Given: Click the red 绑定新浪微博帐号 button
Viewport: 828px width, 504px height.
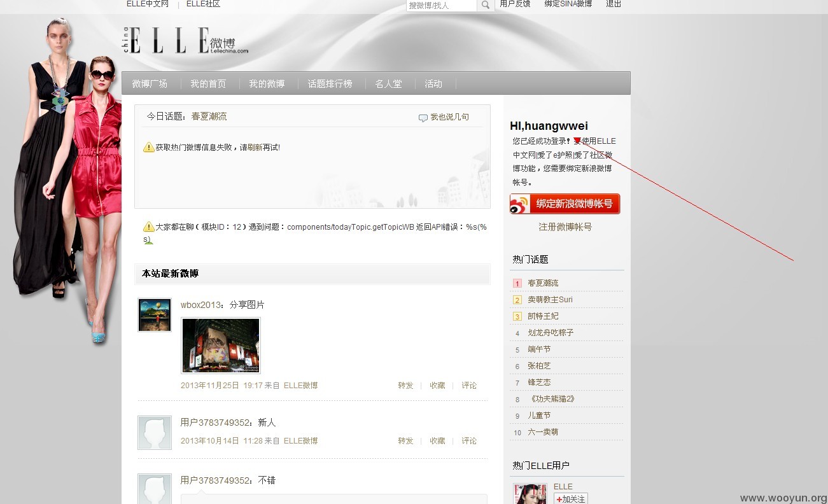Looking at the screenshot, I should (x=565, y=204).
